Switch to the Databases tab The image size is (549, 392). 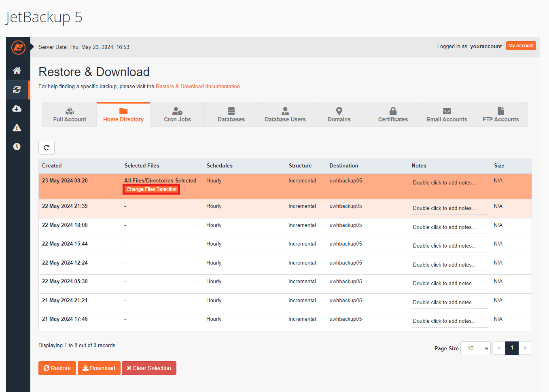tap(231, 114)
